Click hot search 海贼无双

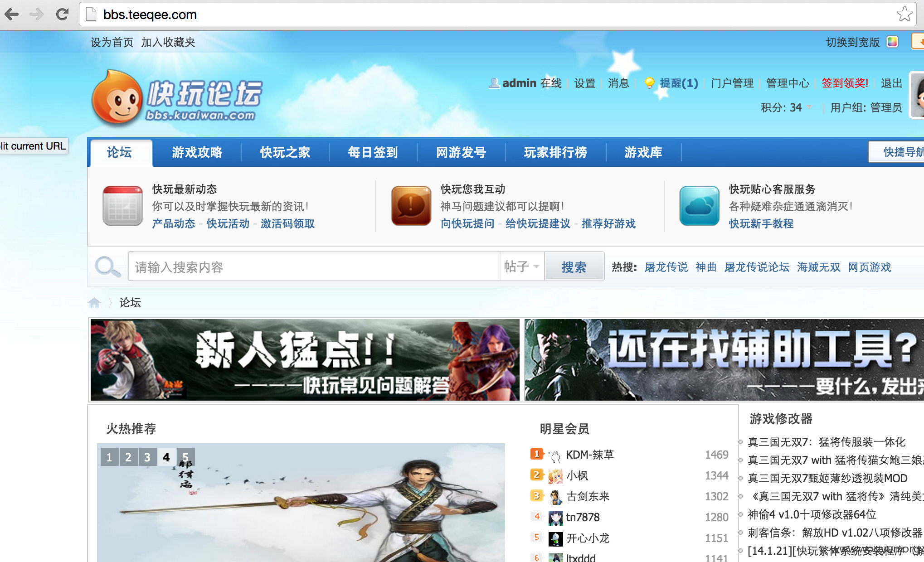(x=819, y=267)
